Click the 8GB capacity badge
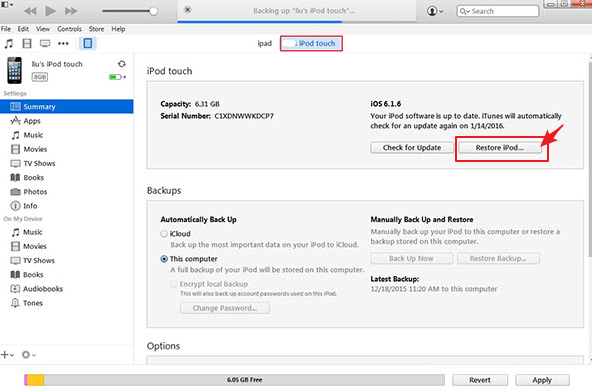Viewport: 592px width, 392px height. [x=40, y=77]
